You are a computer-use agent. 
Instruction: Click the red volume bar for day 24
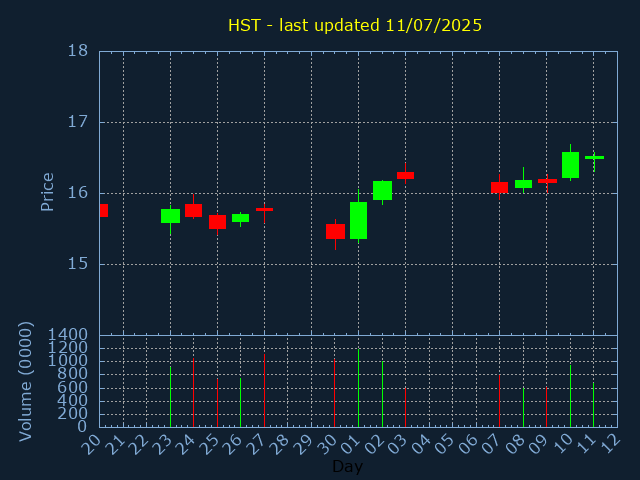pyautogui.click(x=193, y=393)
